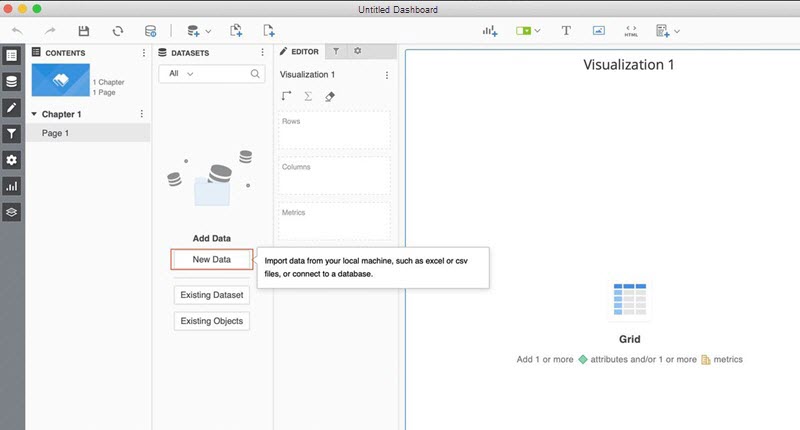Open the Add Data dropdown arrow in toolbar
This screenshot has height=430, width=800.
pyautogui.click(x=208, y=31)
